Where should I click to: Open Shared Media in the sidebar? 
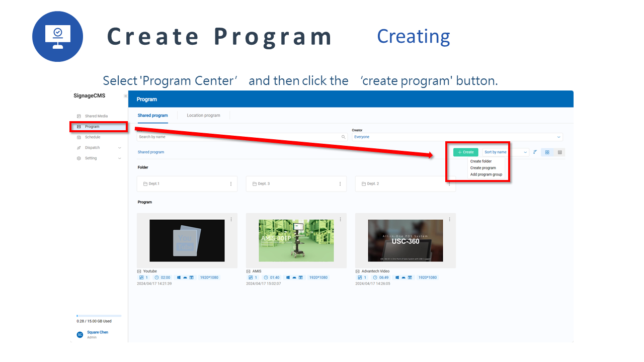pos(96,116)
